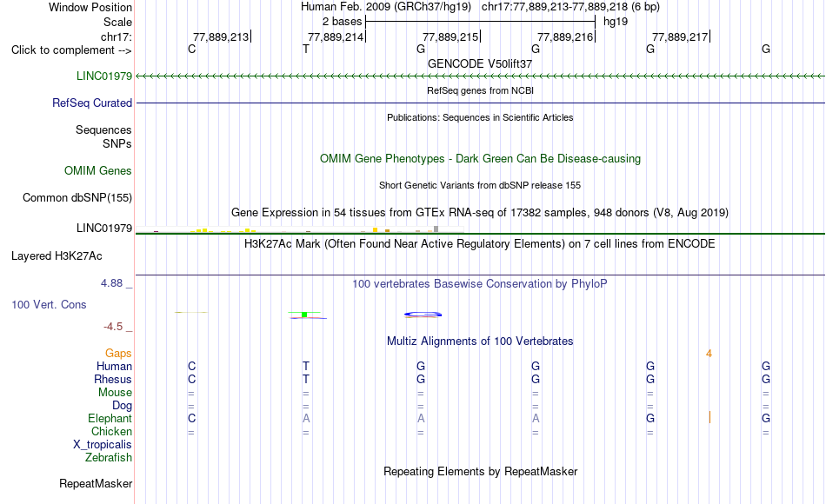This screenshot has width=826, height=504.
Task: Click the position label 77,889,213
Action: click(x=221, y=36)
